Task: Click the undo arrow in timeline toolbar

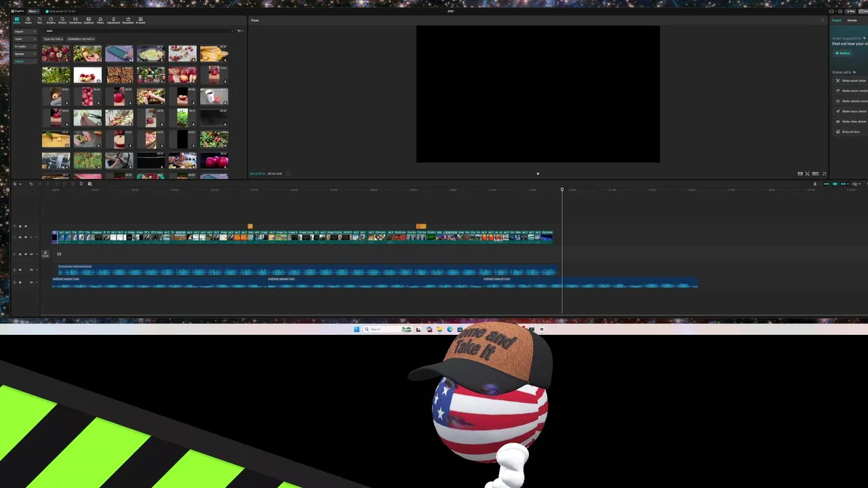Action: pyautogui.click(x=31, y=184)
